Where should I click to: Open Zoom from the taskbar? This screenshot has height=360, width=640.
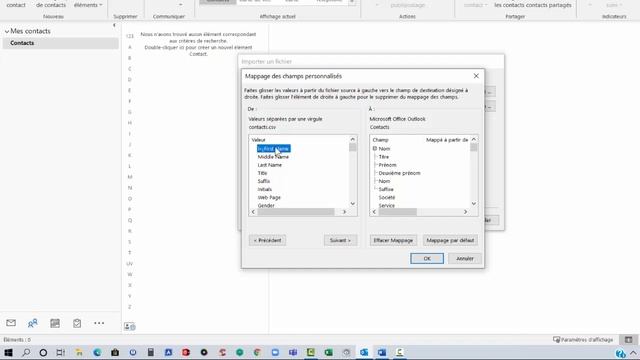[275, 352]
